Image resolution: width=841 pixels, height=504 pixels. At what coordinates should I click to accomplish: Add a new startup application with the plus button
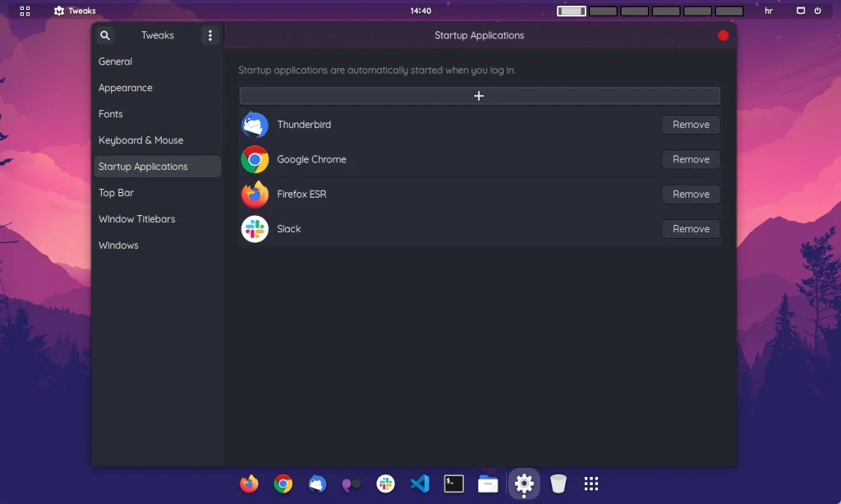click(479, 95)
